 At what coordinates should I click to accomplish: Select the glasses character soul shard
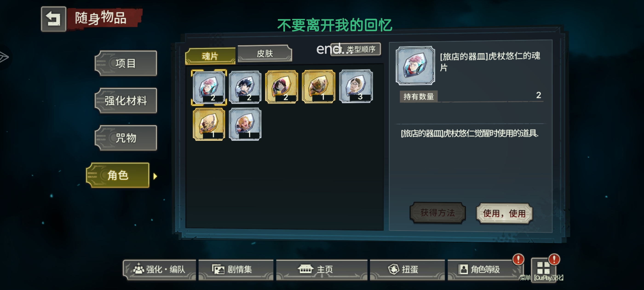pyautogui.click(x=356, y=86)
